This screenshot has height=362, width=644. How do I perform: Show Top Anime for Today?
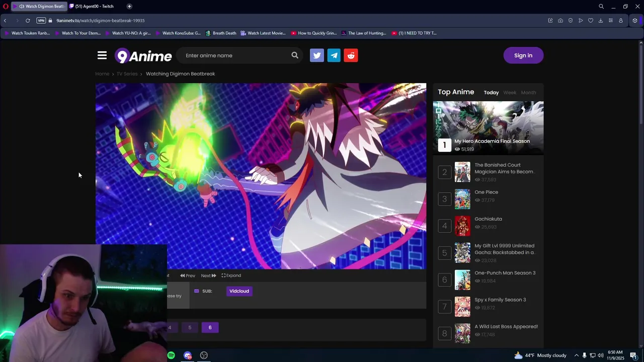pos(491,93)
